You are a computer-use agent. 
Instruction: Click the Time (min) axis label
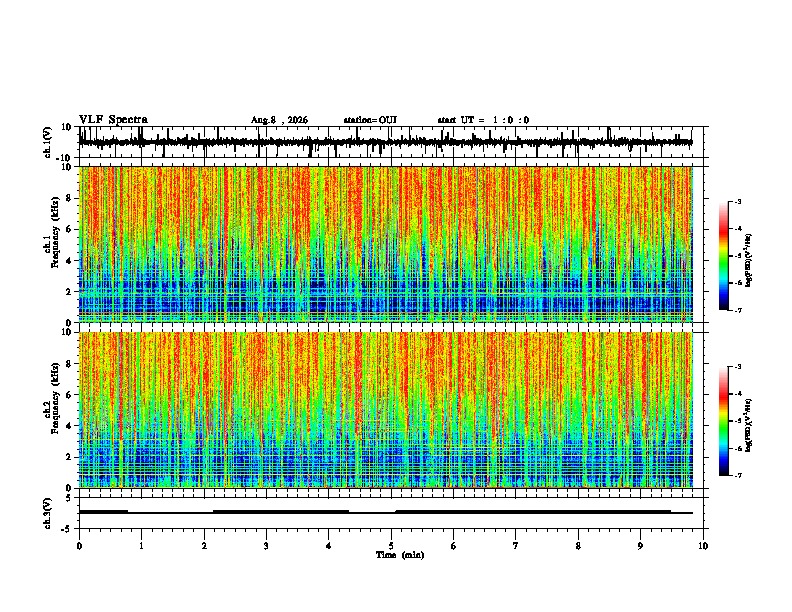[400, 555]
